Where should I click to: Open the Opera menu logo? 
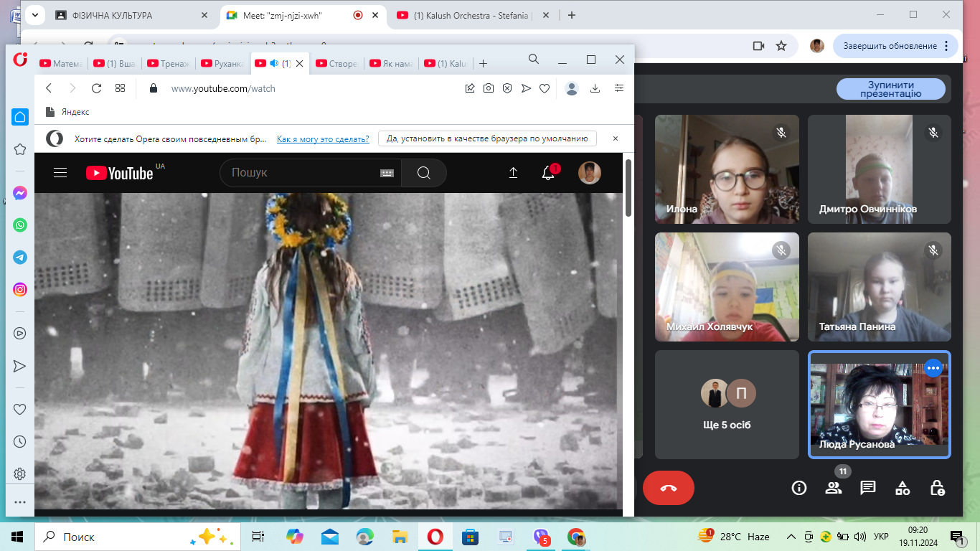(x=20, y=60)
